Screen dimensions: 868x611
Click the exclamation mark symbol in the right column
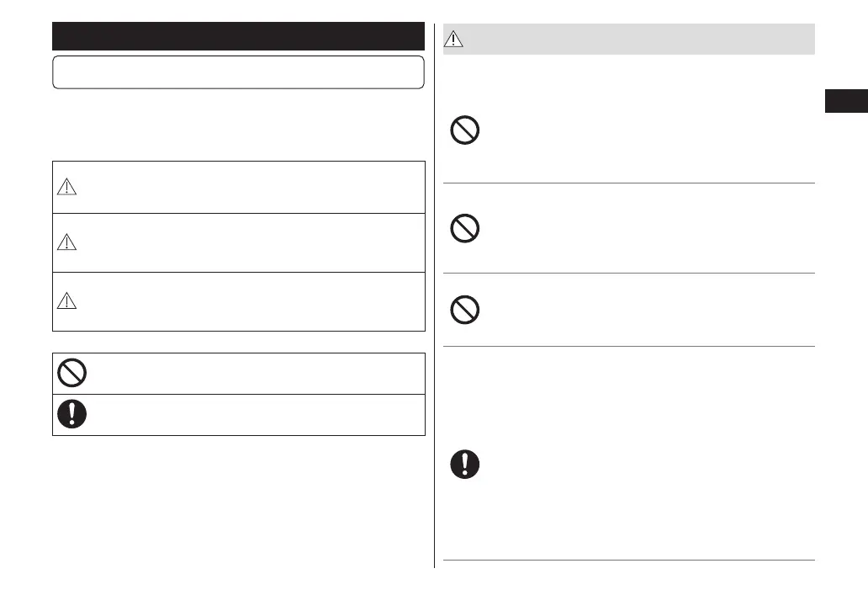pyautogui.click(x=465, y=465)
